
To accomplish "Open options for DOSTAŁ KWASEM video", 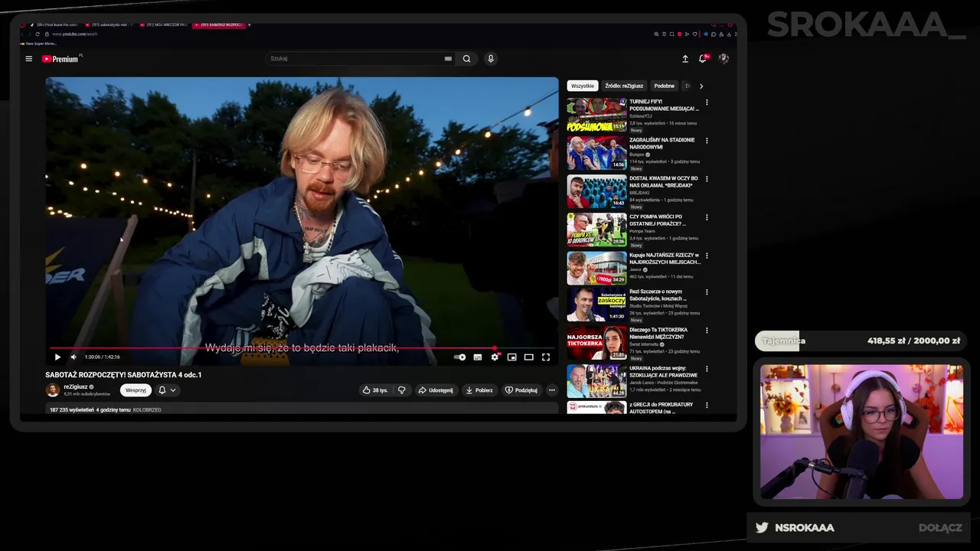I will pos(707,179).
